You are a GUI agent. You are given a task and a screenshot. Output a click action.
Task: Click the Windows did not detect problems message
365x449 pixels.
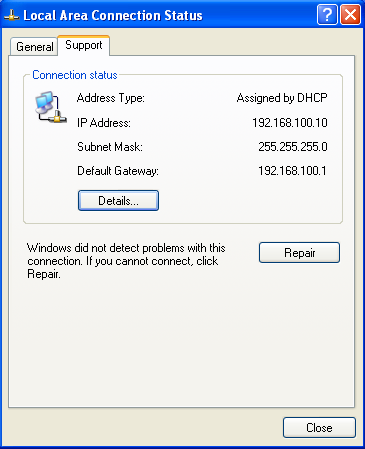click(x=126, y=261)
